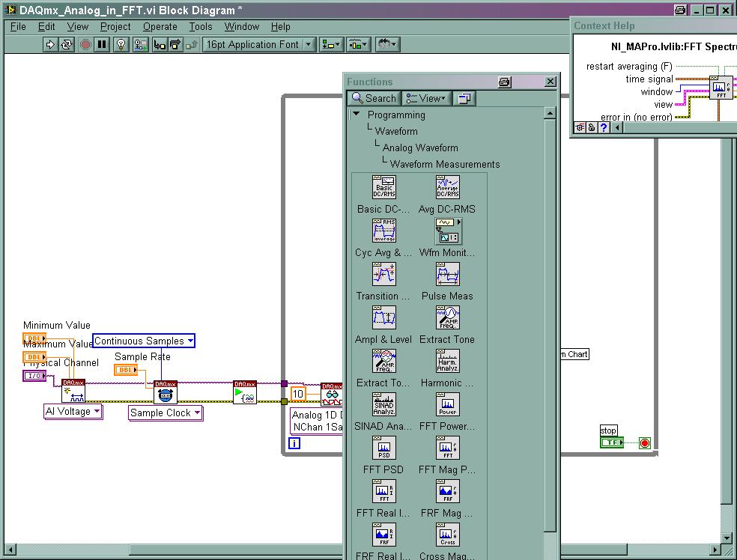Screen dimensions: 737x560
Task: Open the AI Voltage polymorphic selector
Action: pyautogui.click(x=73, y=412)
